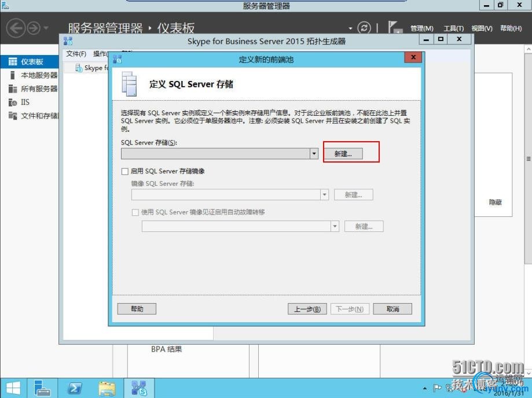The height and width of the screenshot is (398, 532).
Task: Go back with 上一步(B) button
Action: tap(307, 309)
